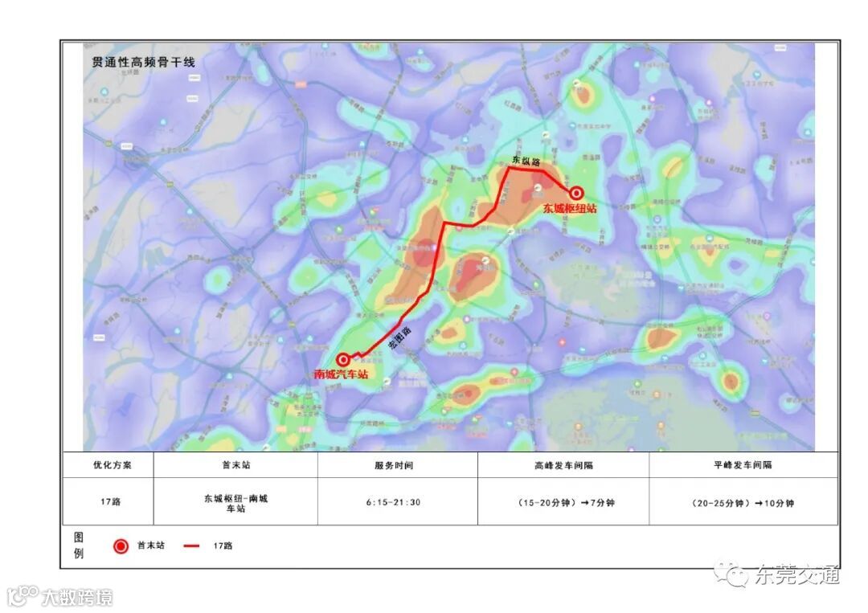Click the red terminal icon in legend

(121, 546)
